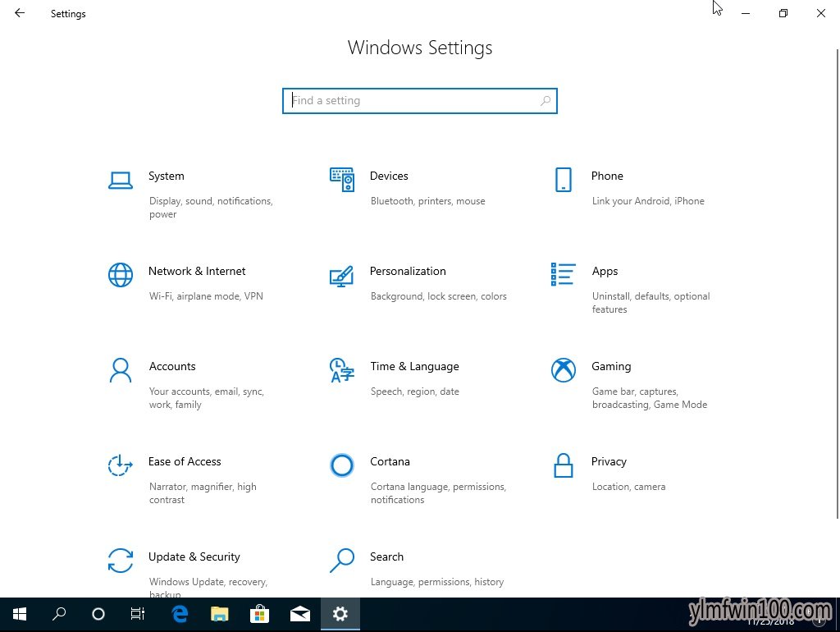
Task: Open the Phone settings link
Action: tap(607, 176)
